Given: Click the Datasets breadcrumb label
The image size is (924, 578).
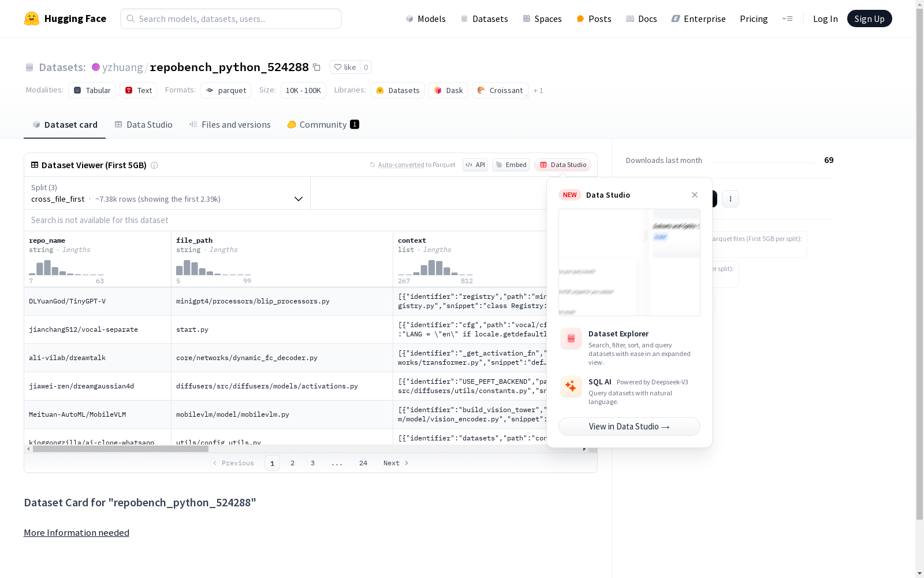Looking at the screenshot, I should coord(62,67).
